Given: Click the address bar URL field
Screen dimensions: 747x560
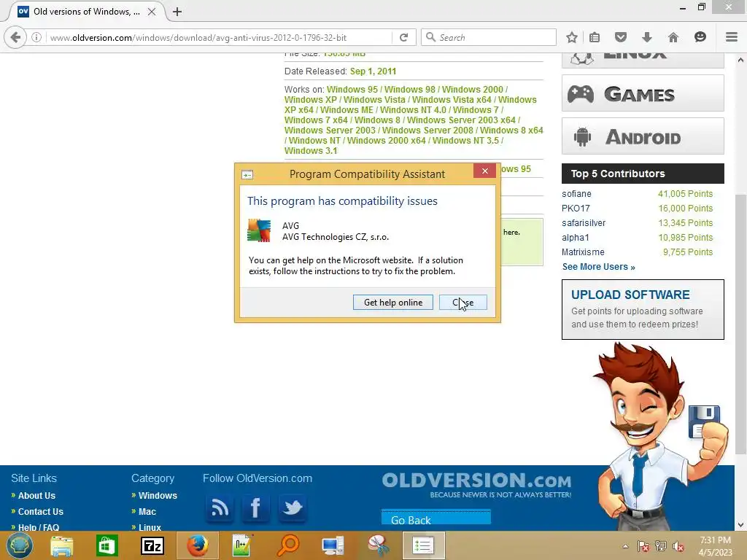Looking at the screenshot, I should (219, 37).
